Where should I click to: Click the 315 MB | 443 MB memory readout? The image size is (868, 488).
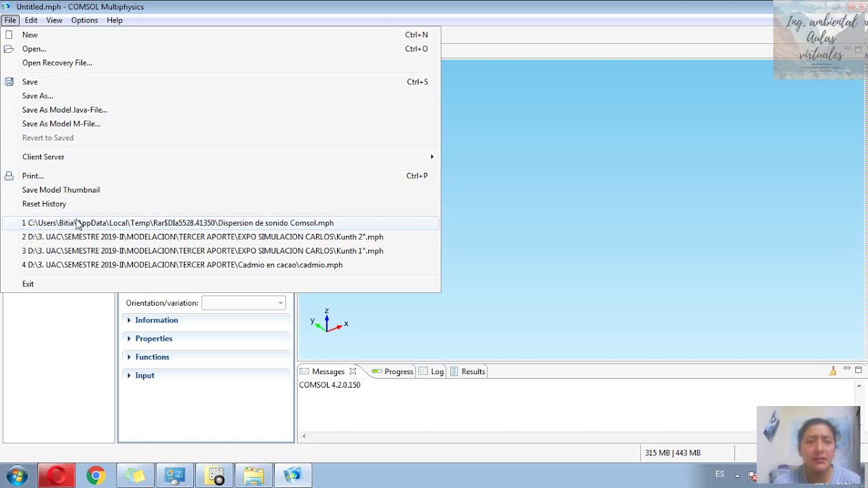pos(673,453)
